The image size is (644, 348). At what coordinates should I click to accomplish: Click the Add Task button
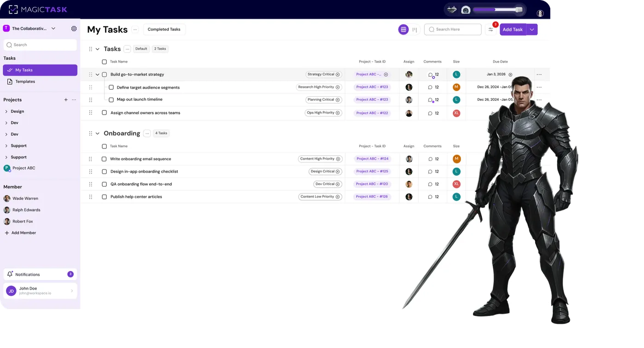click(513, 29)
